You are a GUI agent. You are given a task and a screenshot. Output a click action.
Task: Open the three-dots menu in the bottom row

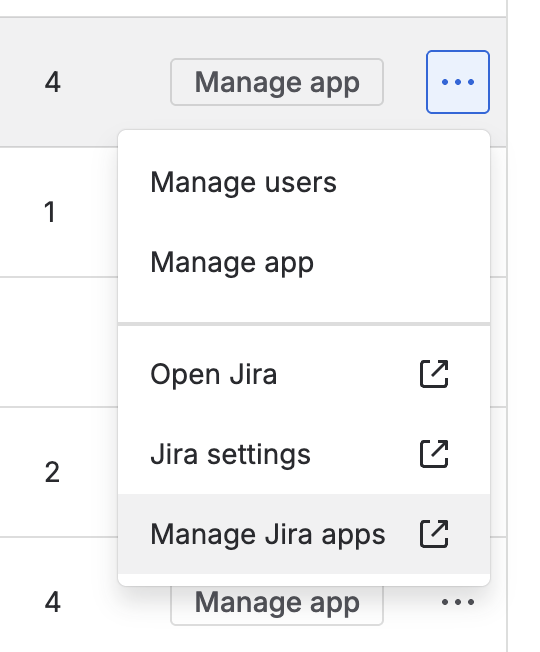458,602
